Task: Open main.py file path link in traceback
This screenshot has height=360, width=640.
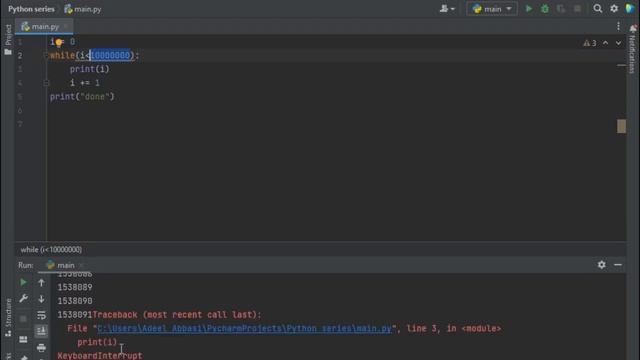Action: [244, 329]
